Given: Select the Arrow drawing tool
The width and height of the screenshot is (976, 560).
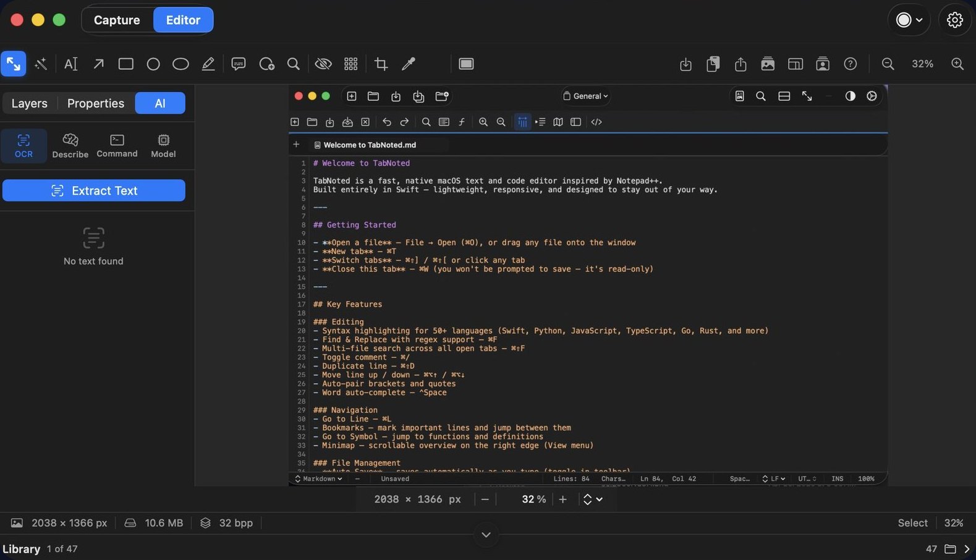Looking at the screenshot, I should pyautogui.click(x=98, y=64).
